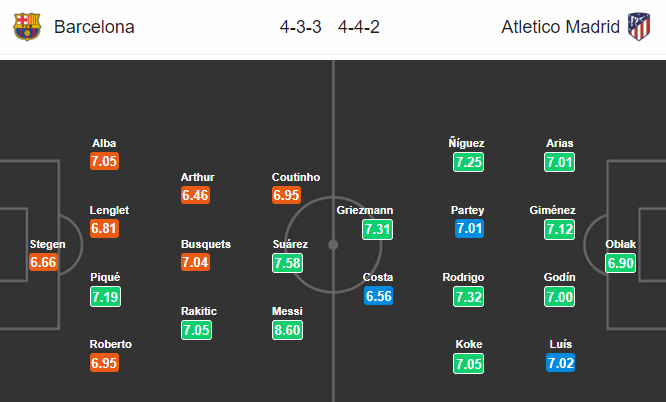Select Suárez's 7.58 rating badge
Screen dimensions: 666x402
pyautogui.click(x=288, y=263)
